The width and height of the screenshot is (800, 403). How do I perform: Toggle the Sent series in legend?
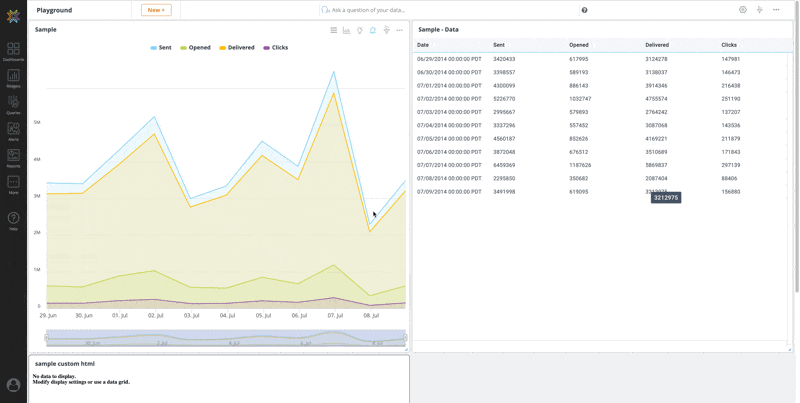point(160,47)
